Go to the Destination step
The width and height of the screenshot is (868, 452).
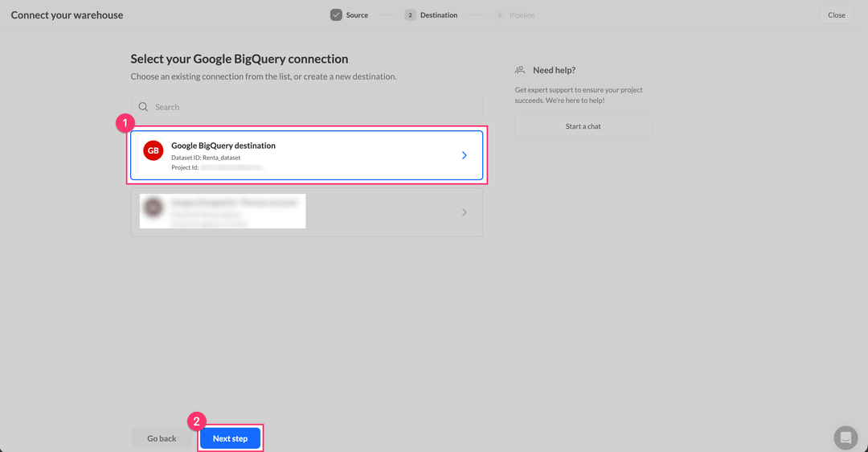point(431,15)
